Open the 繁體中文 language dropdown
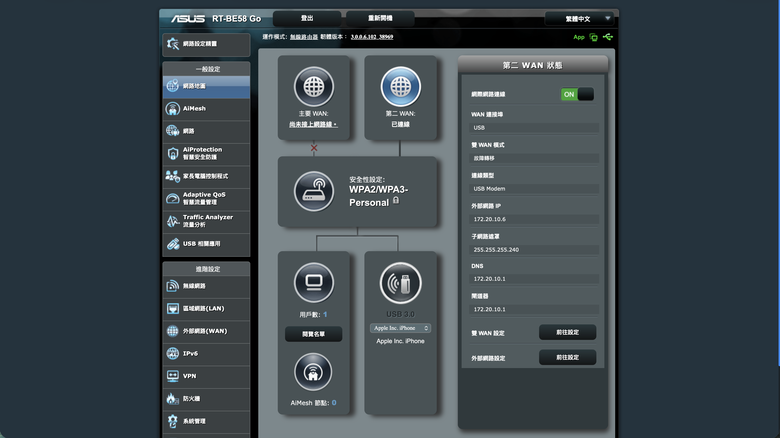This screenshot has height=438, width=780. (579, 19)
